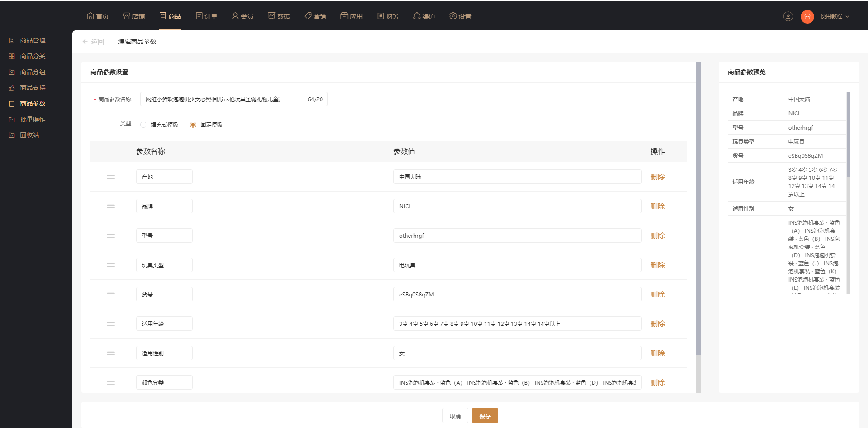The width and height of the screenshot is (868, 428).
Task: Click the 会员 member icon
Action: (x=235, y=16)
